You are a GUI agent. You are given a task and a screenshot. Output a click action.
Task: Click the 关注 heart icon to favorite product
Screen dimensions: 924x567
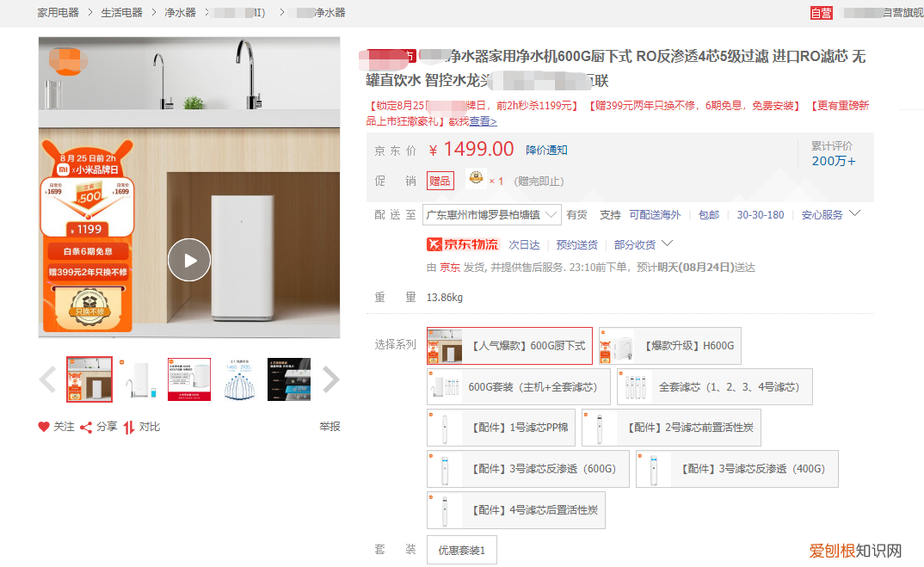click(43, 426)
